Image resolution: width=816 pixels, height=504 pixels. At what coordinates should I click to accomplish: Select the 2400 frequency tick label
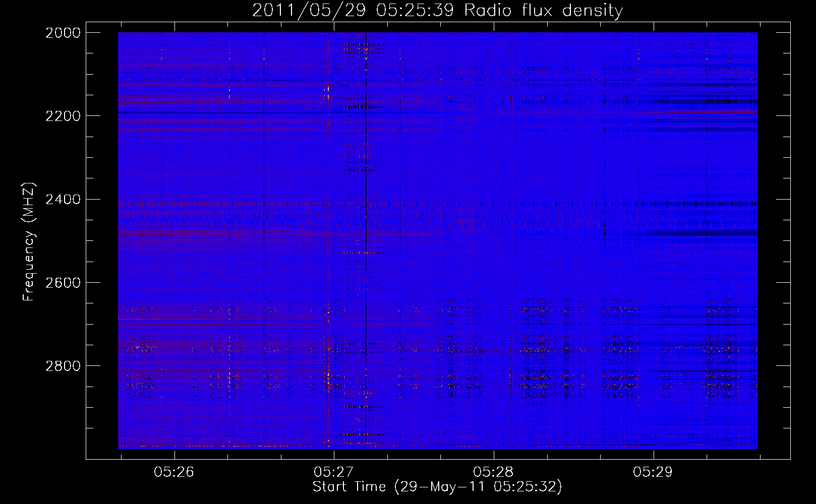click(x=63, y=200)
